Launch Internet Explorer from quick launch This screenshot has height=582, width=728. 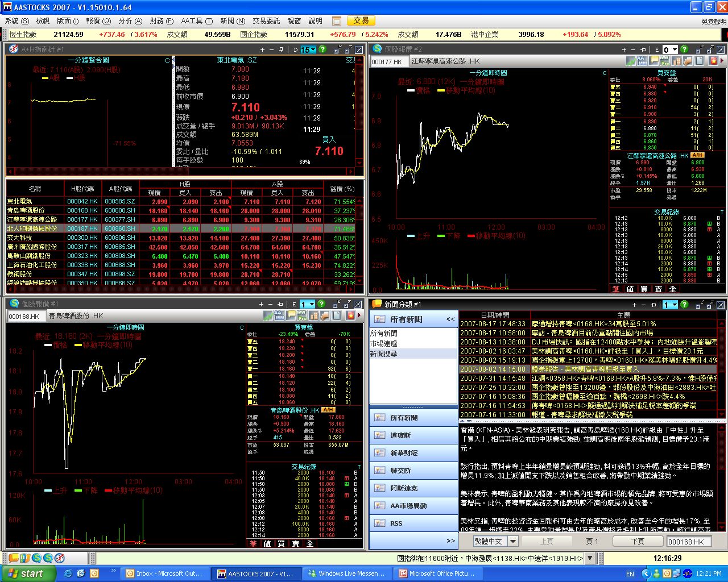click(x=68, y=573)
